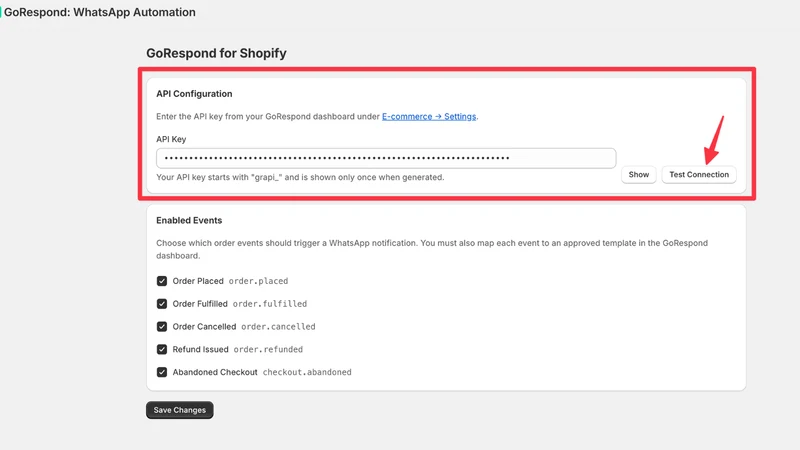Open the E-commerce → Settings link
Screen dimensions: 800x450
click(429, 116)
